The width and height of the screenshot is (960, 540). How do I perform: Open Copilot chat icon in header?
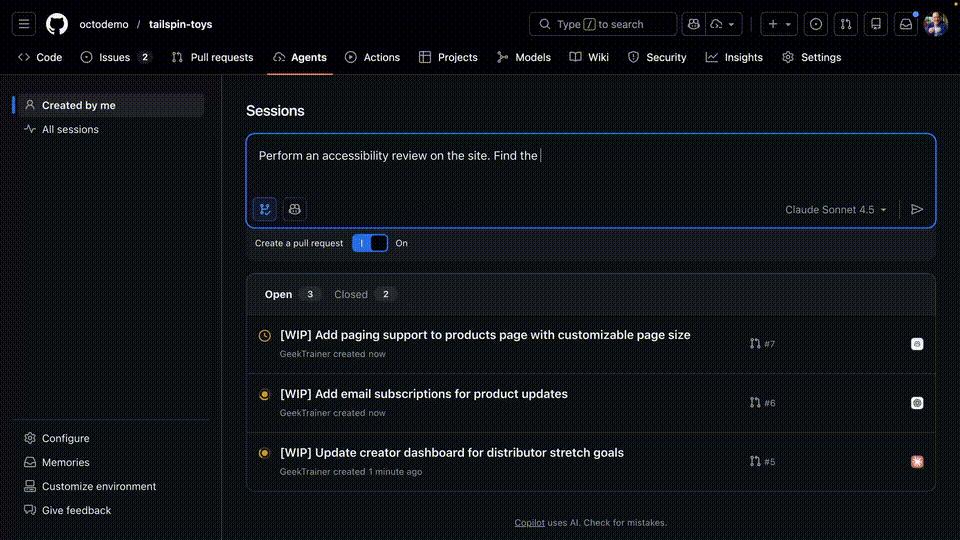[x=694, y=24]
